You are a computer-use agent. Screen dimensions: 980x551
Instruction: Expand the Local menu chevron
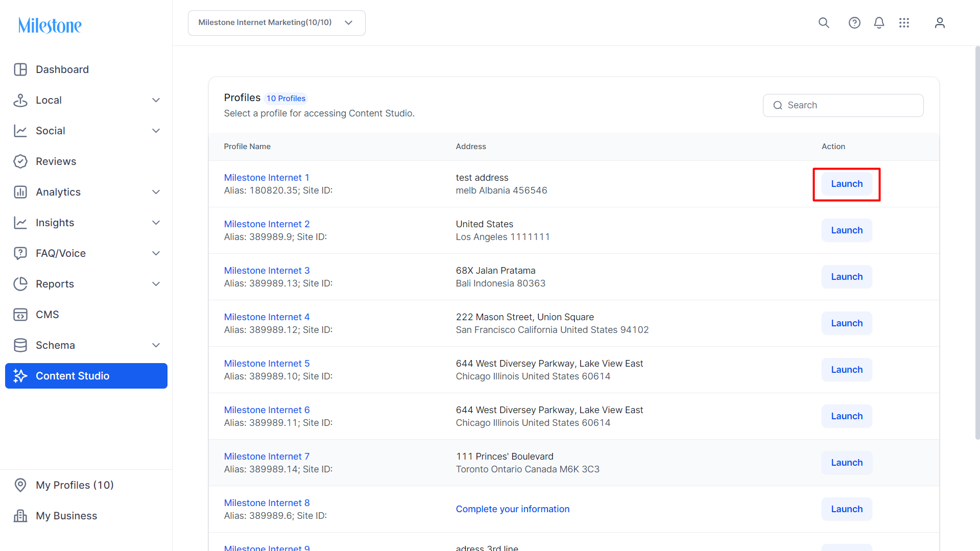click(156, 100)
